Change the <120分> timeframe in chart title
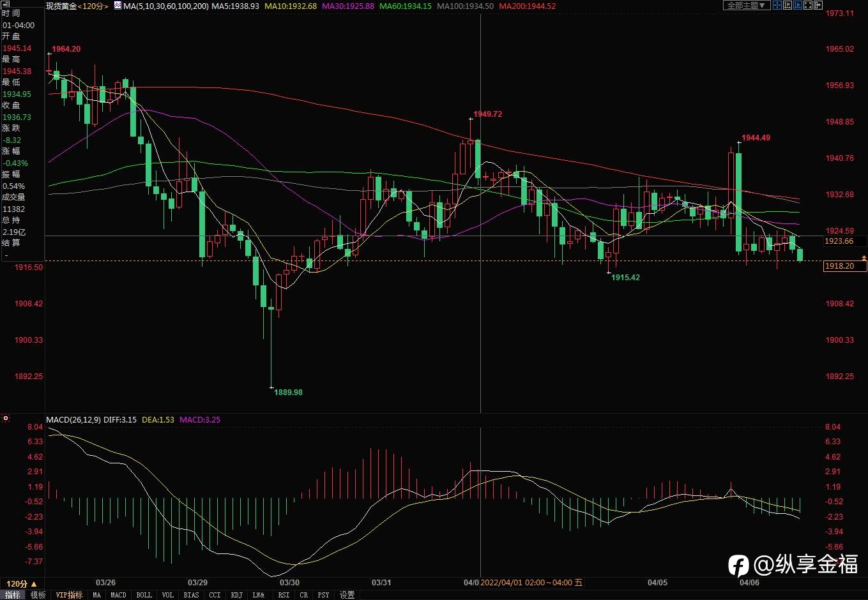This screenshot has width=868, height=600. click(93, 6)
